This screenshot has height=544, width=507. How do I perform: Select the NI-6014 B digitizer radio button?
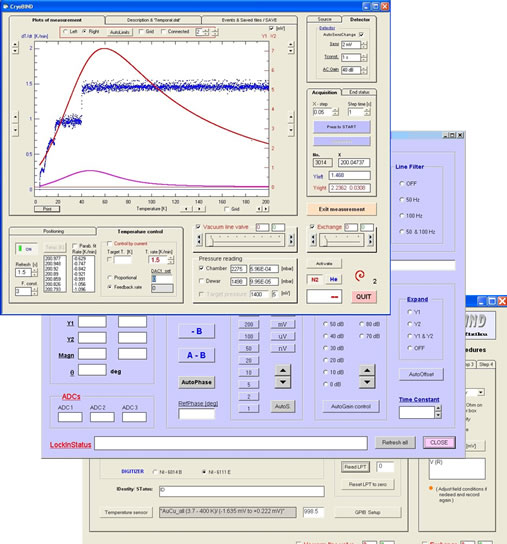155,472
